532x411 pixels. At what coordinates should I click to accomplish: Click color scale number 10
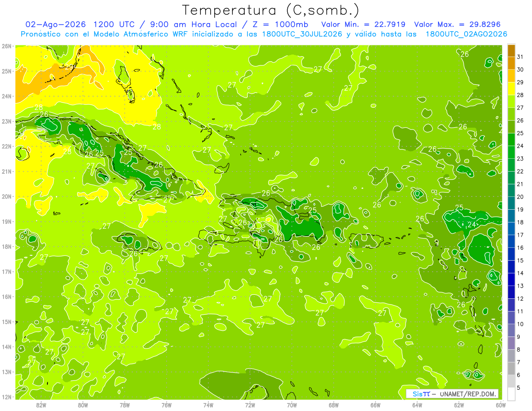520,324
